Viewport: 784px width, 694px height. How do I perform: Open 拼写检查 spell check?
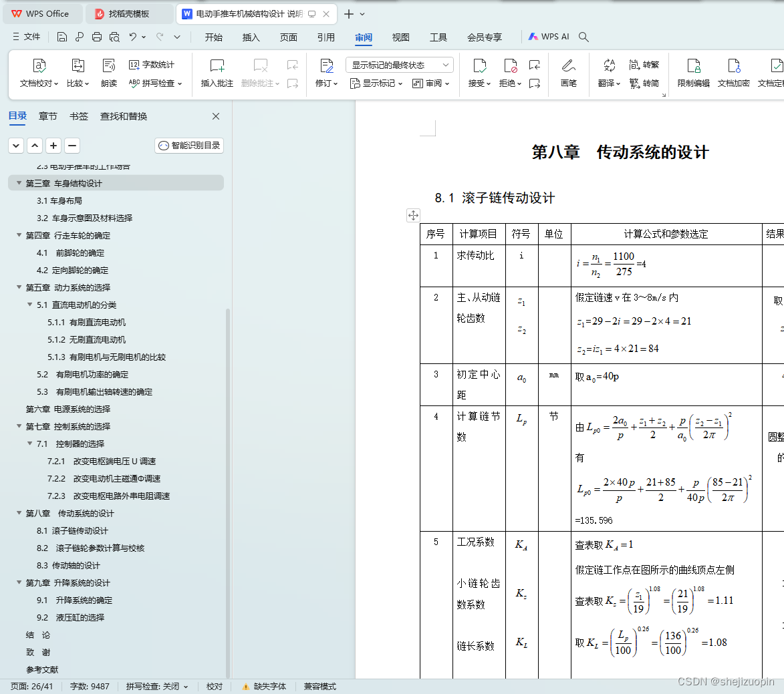[x=155, y=83]
